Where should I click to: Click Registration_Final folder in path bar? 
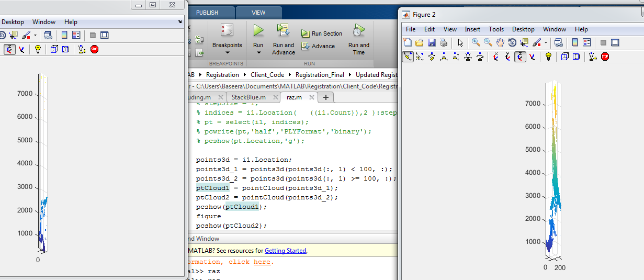tap(320, 75)
